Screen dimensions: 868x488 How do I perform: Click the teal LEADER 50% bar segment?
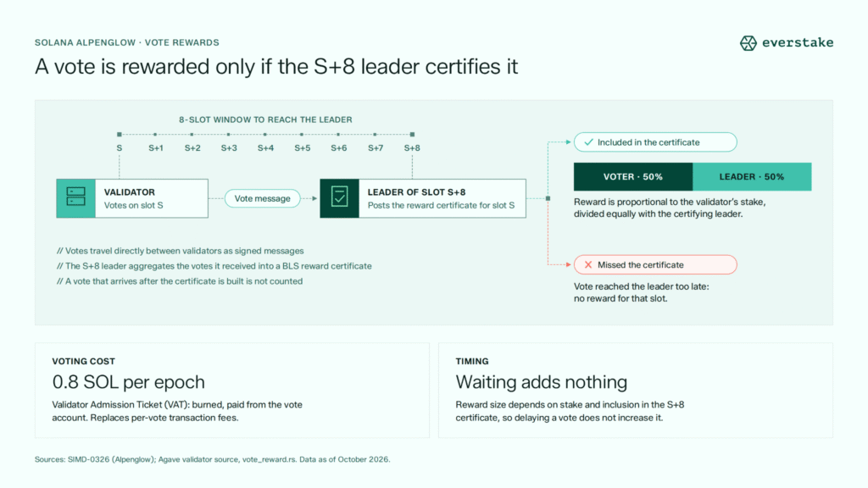pos(752,176)
